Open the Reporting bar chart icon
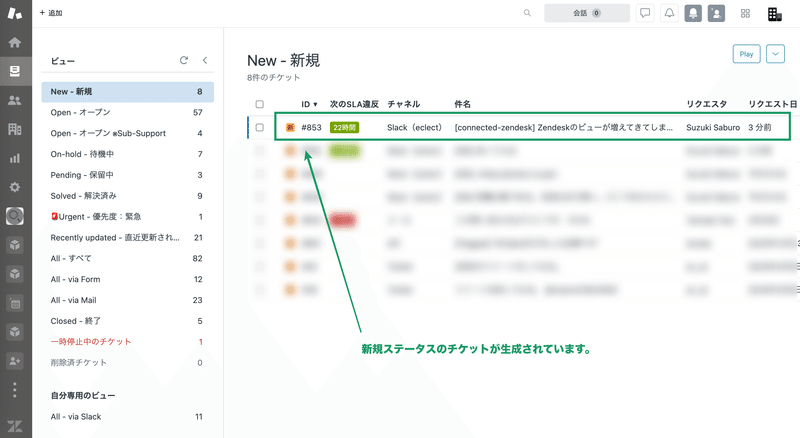Viewport: 800px width, 438px height. tap(15, 158)
